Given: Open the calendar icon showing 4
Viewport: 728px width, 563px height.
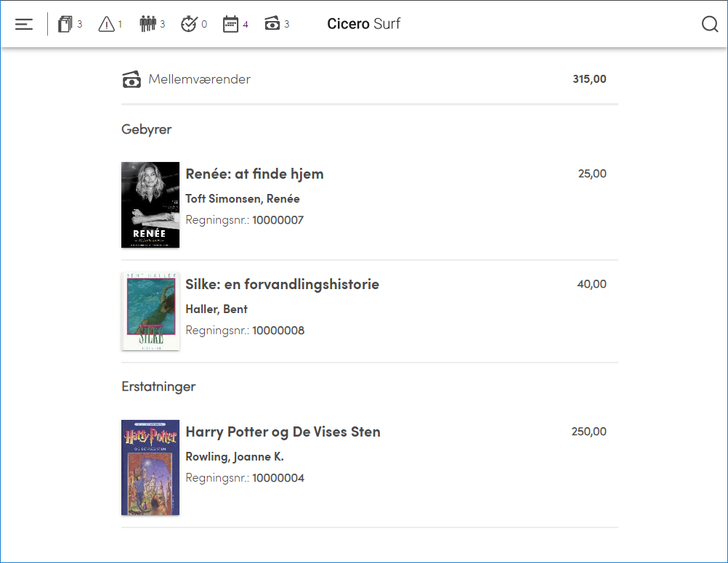Looking at the screenshot, I should coord(230,24).
